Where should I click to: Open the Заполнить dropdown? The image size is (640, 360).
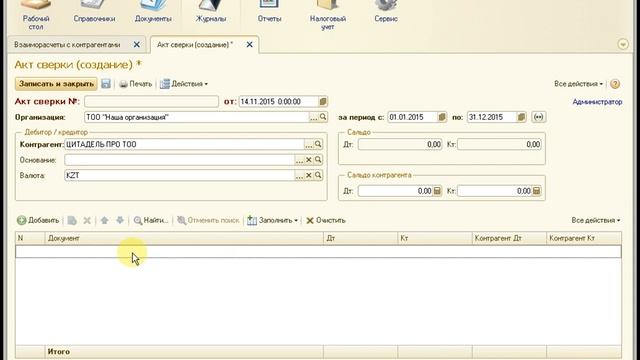273,220
